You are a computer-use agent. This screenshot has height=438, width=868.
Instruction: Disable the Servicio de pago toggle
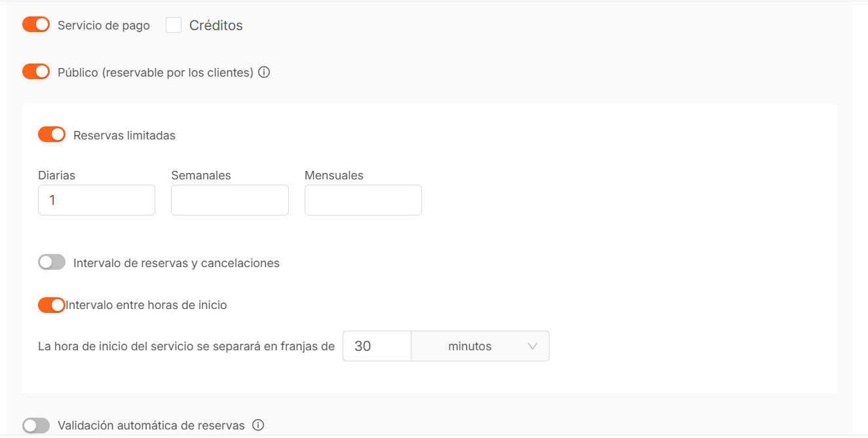(x=36, y=25)
